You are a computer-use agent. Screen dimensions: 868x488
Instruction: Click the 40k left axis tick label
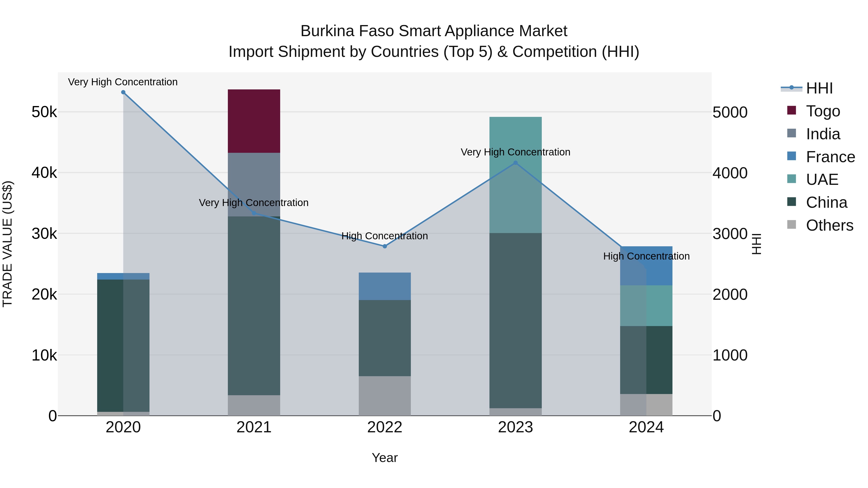click(44, 173)
